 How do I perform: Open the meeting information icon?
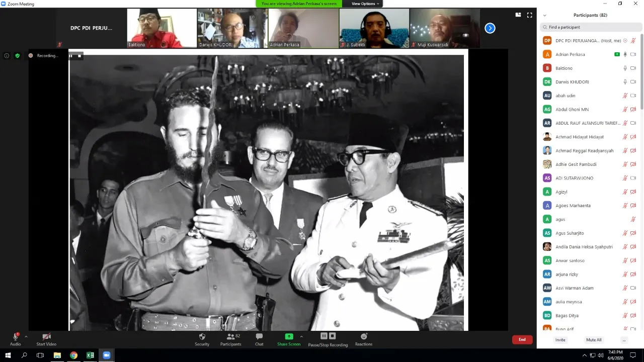tap(7, 56)
